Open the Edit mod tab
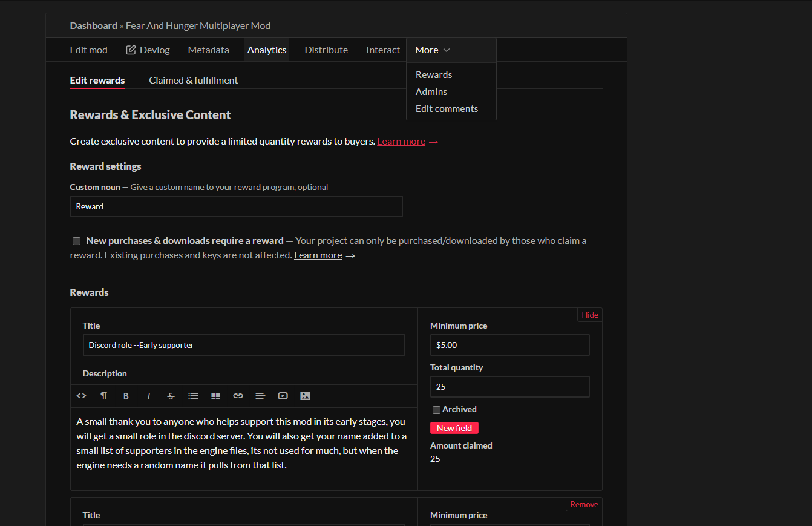 [88, 50]
